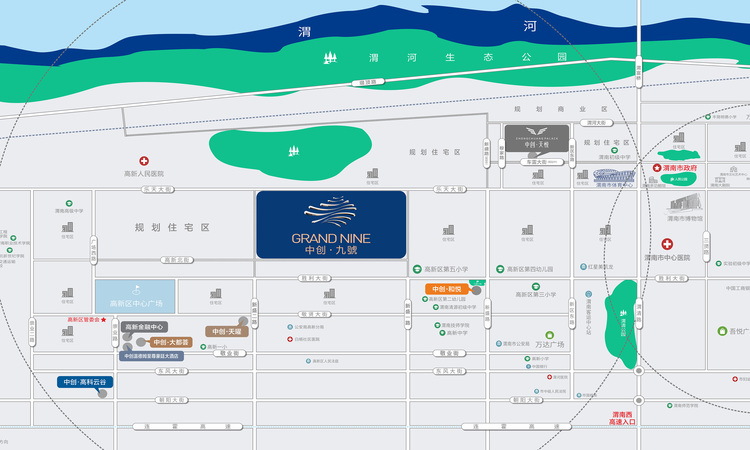Viewport: 750px width, 450px height.
Task: Click the green icon above 渭南初级中学
Action: click(x=614, y=150)
